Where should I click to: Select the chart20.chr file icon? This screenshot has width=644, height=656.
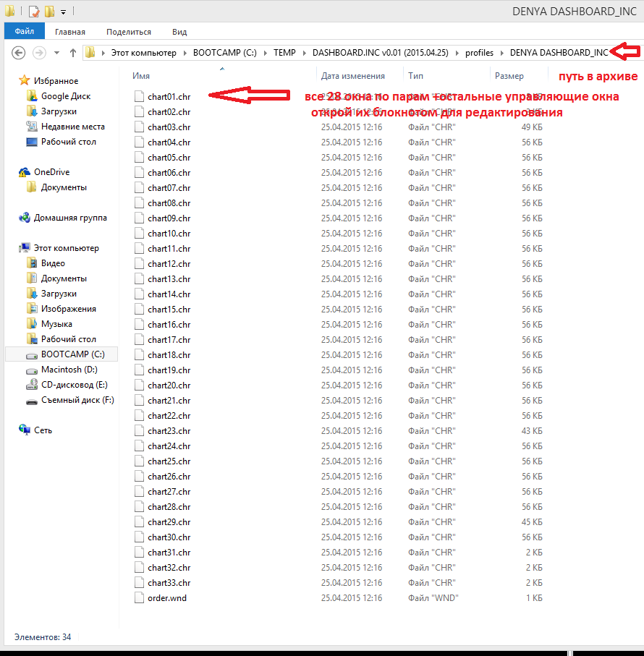coord(140,385)
